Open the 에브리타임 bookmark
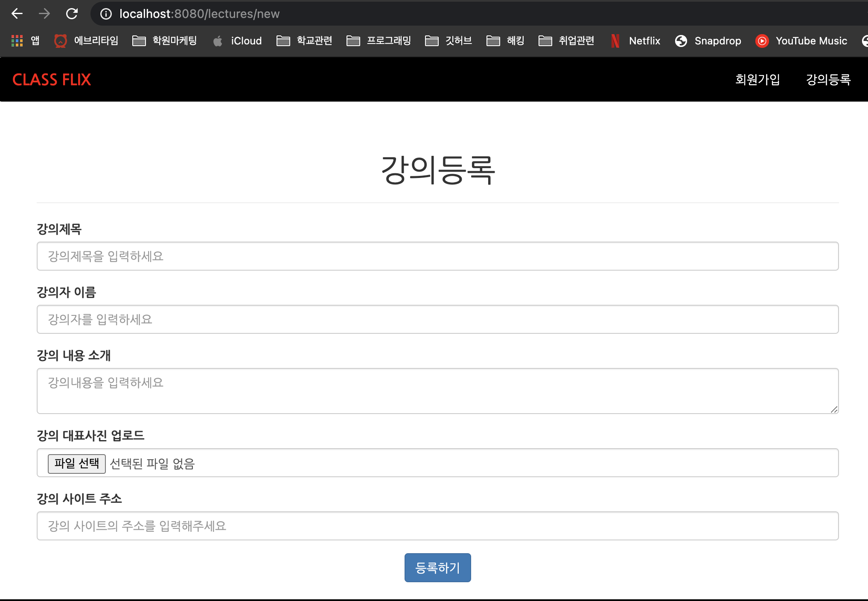The height and width of the screenshot is (601, 868). pos(86,41)
